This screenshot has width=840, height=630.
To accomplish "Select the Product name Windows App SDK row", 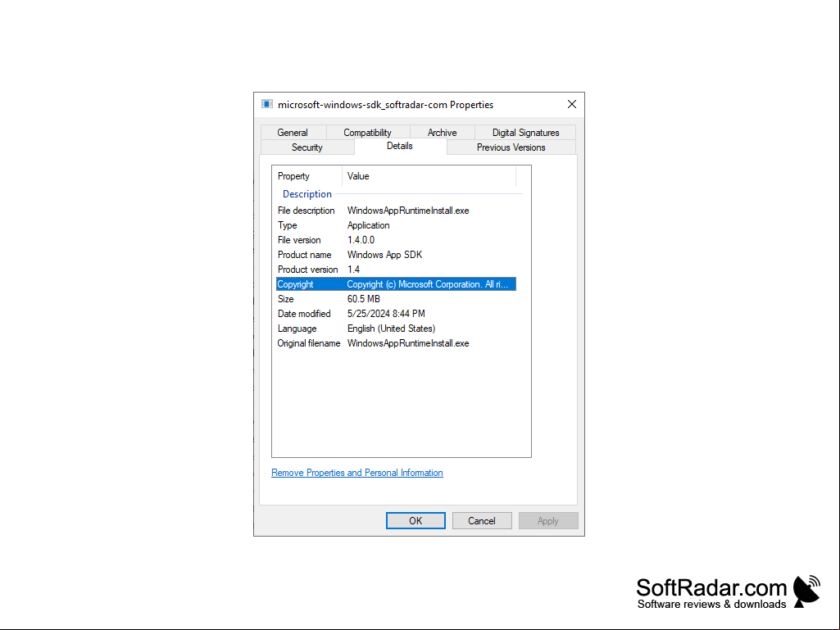I will click(x=396, y=255).
